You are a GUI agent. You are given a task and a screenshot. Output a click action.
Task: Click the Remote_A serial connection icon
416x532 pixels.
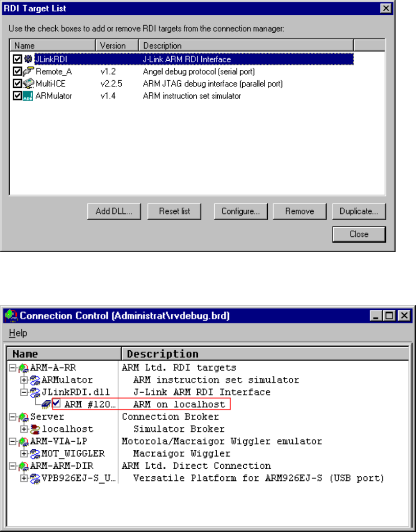(x=28, y=71)
